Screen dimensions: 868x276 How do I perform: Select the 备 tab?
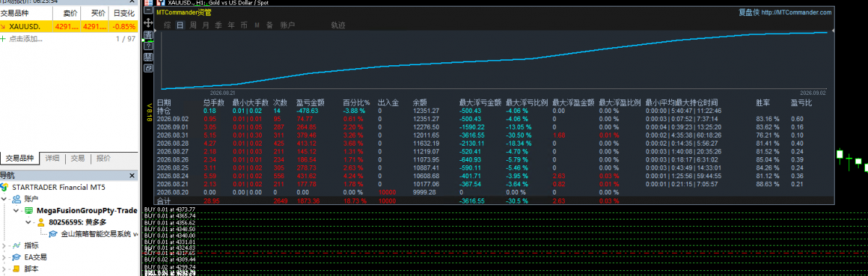coord(269,25)
